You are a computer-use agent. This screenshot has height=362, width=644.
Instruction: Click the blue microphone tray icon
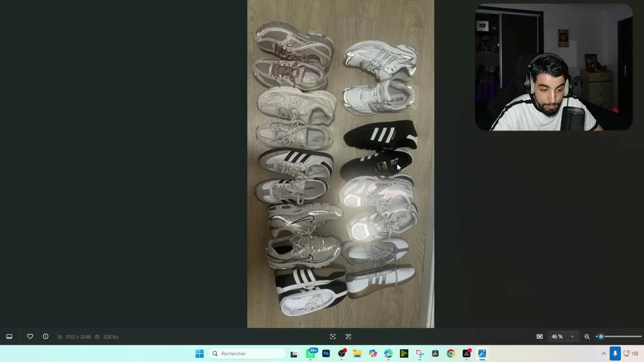click(615, 353)
